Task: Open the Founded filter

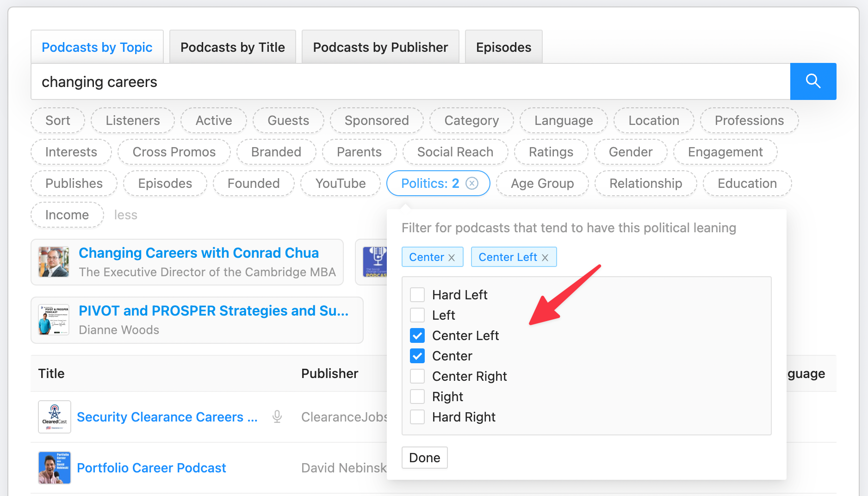Action: [x=254, y=183]
